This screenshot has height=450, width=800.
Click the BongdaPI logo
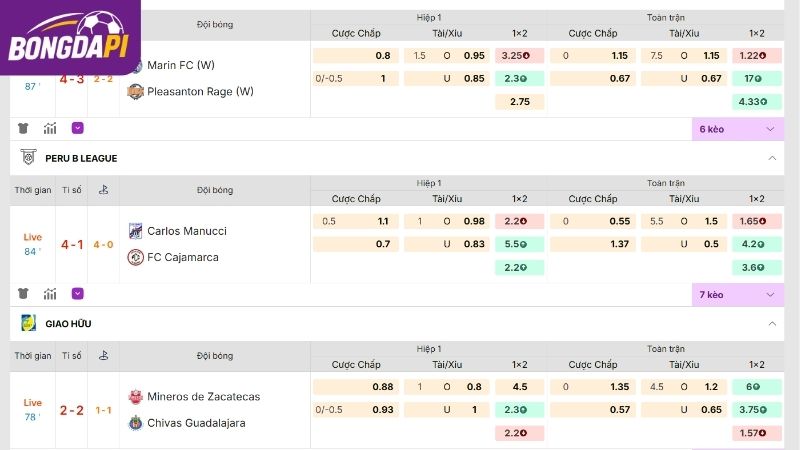click(70, 37)
